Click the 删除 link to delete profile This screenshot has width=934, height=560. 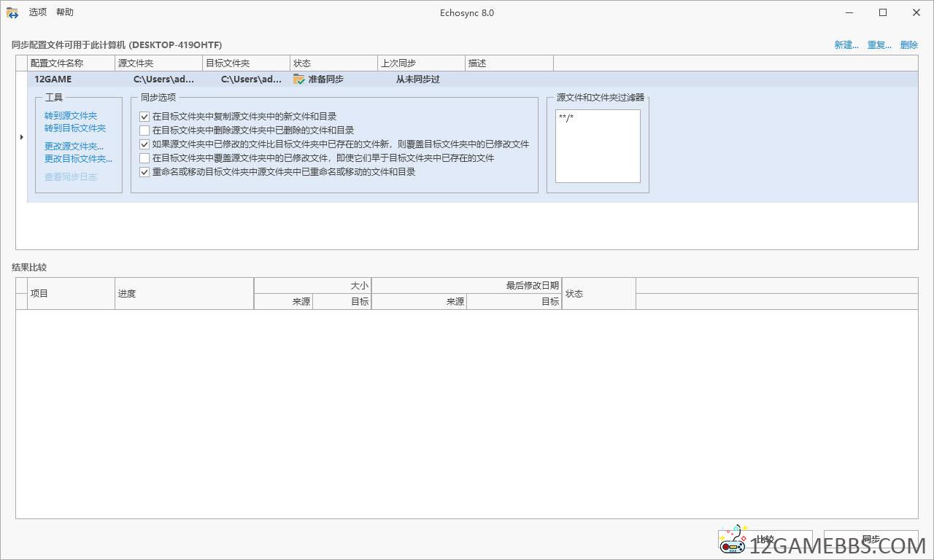[x=909, y=44]
